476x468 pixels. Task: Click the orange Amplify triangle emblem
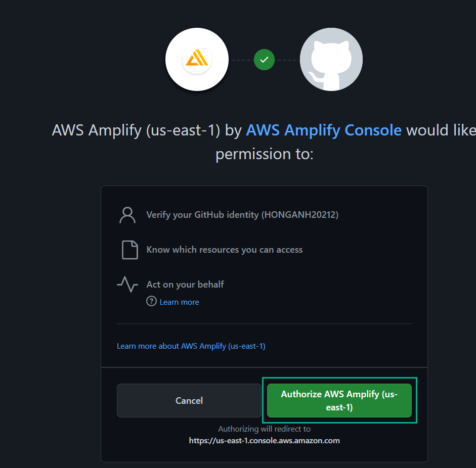coord(197,58)
